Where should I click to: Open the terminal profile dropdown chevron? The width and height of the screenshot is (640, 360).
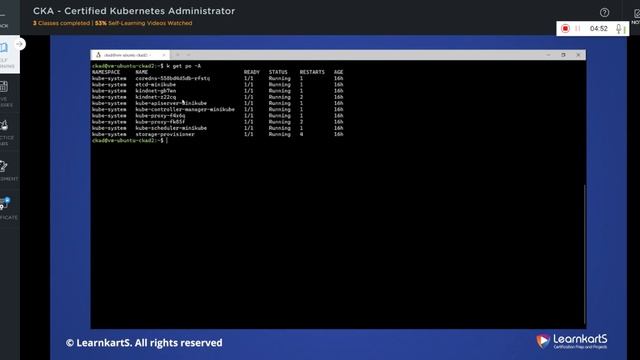click(x=189, y=55)
